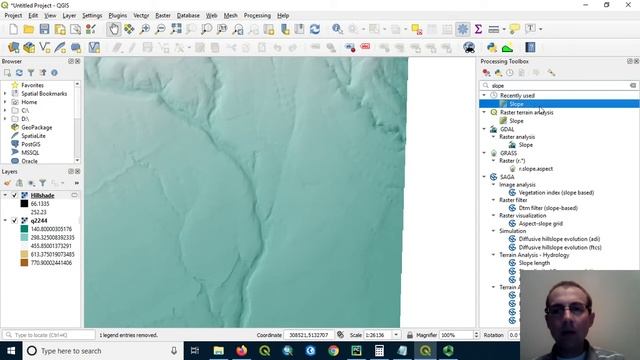Select GDAL Raster analysis Slope algorithm

click(x=525, y=145)
